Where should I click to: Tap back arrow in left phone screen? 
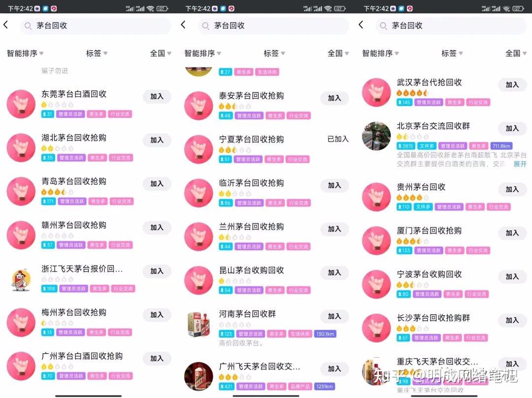(6, 25)
